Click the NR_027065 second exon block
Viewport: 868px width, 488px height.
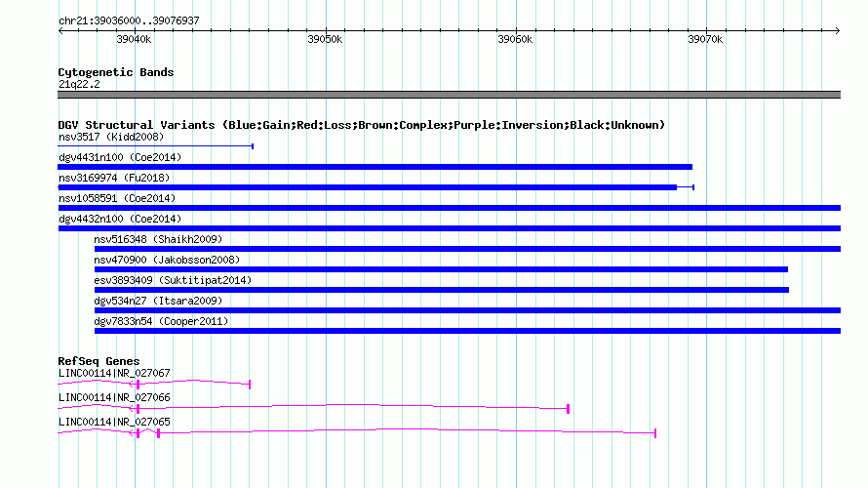click(x=158, y=433)
